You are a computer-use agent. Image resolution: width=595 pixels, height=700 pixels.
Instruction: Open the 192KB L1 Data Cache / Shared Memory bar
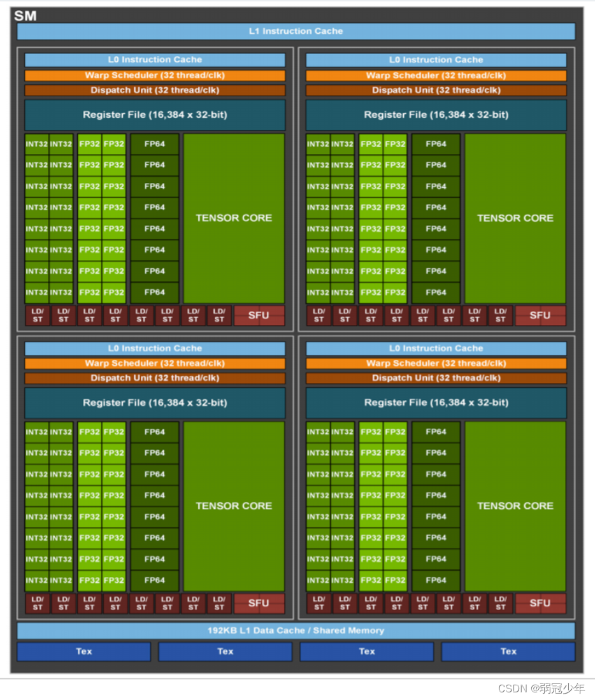coord(296,630)
